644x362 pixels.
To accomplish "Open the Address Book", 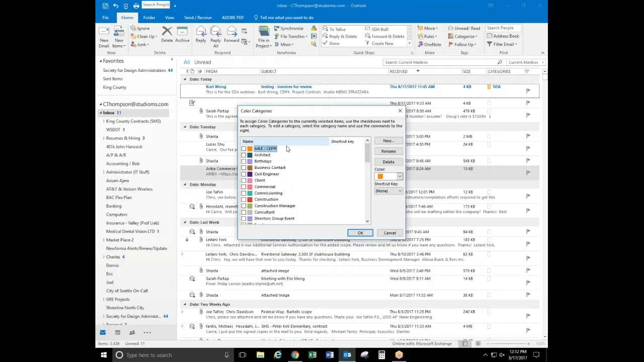I will (x=503, y=36).
